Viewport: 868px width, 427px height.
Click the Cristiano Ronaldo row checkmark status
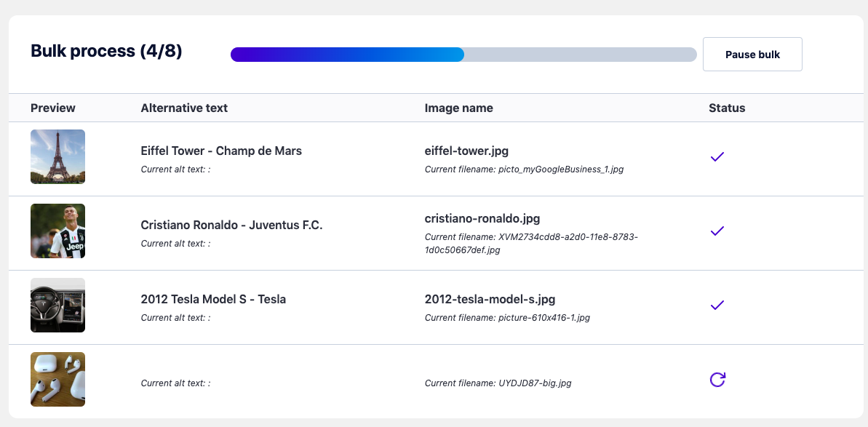(x=717, y=231)
